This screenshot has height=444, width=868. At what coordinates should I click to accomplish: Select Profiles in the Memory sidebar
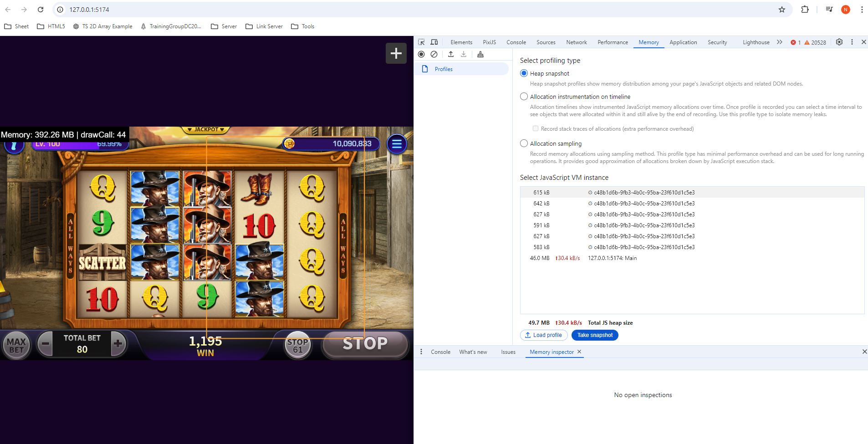(462, 69)
